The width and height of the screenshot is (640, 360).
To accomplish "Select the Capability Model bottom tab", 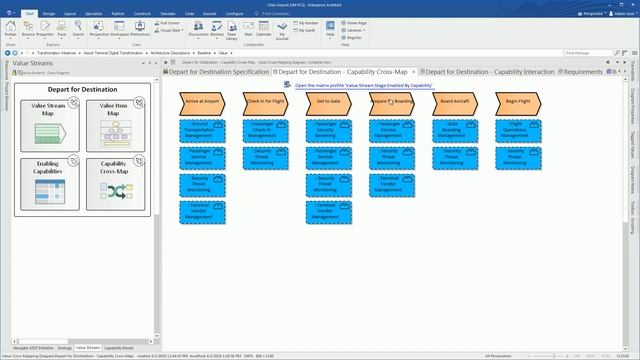I will [119, 348].
